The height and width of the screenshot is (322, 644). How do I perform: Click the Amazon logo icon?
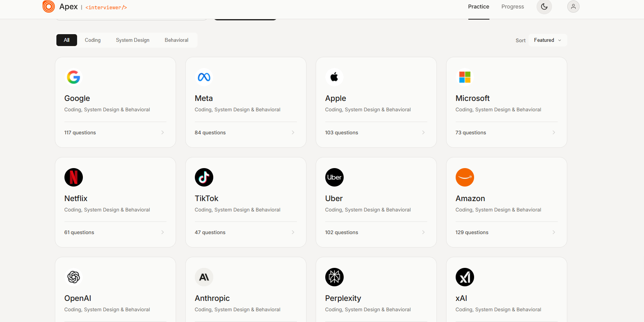pyautogui.click(x=465, y=177)
